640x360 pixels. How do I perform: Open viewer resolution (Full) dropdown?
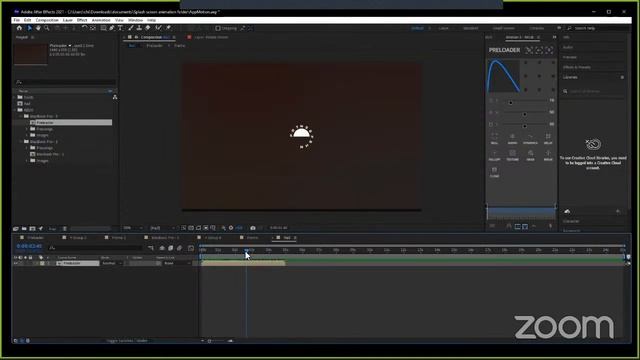point(162,228)
